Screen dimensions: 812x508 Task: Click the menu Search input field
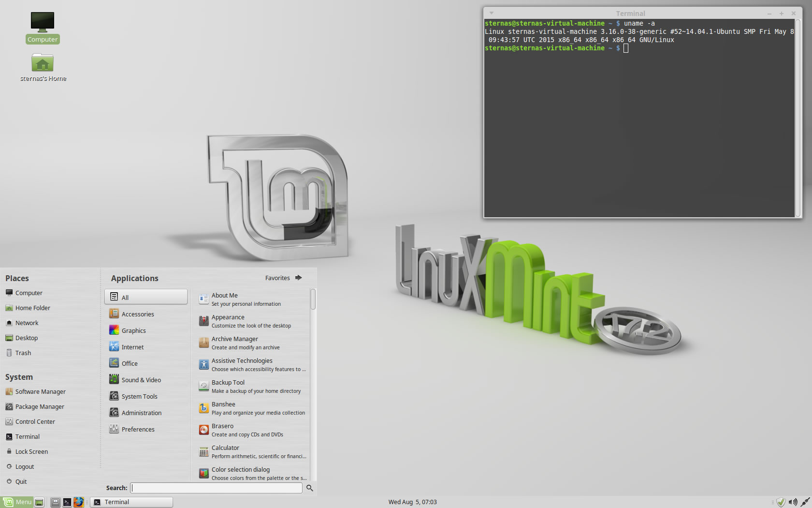click(217, 488)
